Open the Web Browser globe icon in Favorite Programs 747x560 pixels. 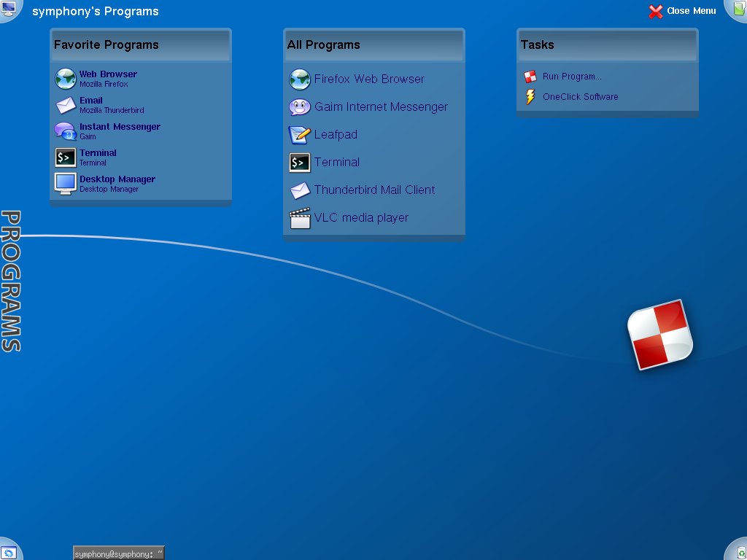[x=65, y=79]
